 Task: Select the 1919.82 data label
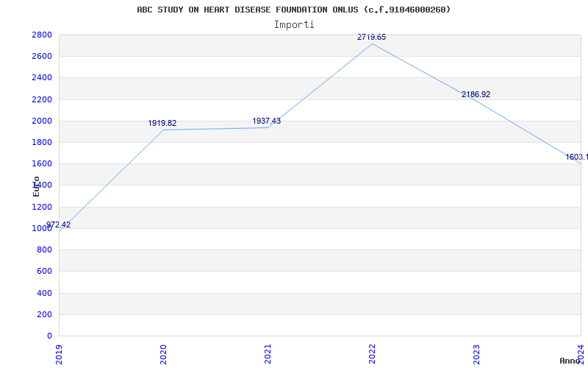(162, 123)
